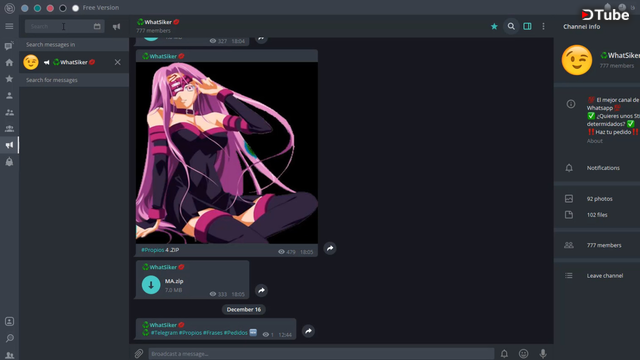
Task: Show groups sidebar icon
Action: [x=9, y=112]
